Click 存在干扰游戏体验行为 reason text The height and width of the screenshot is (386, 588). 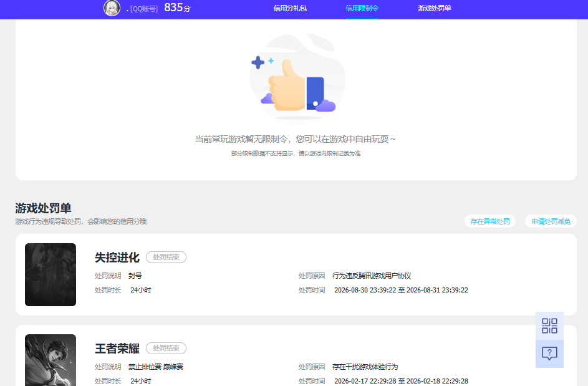coord(365,367)
